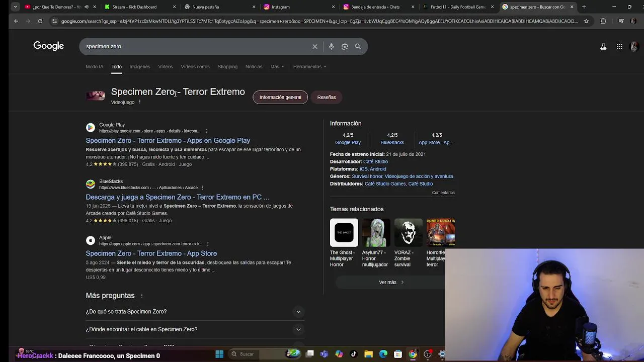Image resolution: width=644 pixels, height=362 pixels.
Task: Click the Comentarios feedback link
Action: click(443, 193)
